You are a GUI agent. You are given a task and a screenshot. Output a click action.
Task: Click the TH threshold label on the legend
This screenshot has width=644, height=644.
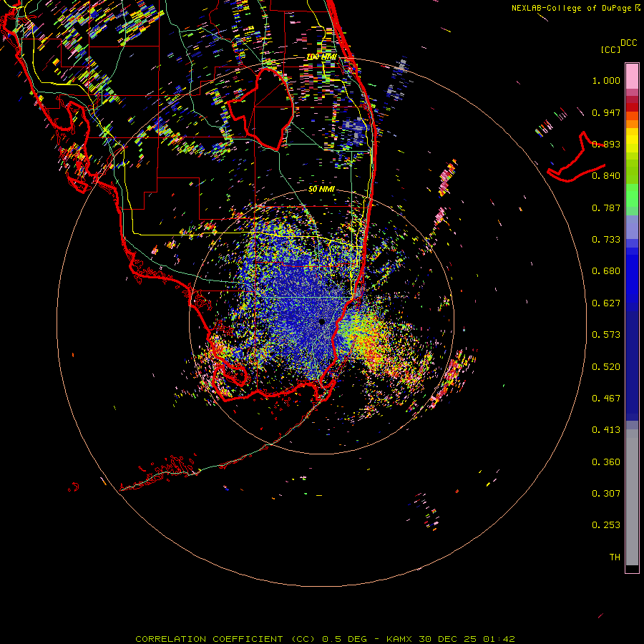(615, 557)
